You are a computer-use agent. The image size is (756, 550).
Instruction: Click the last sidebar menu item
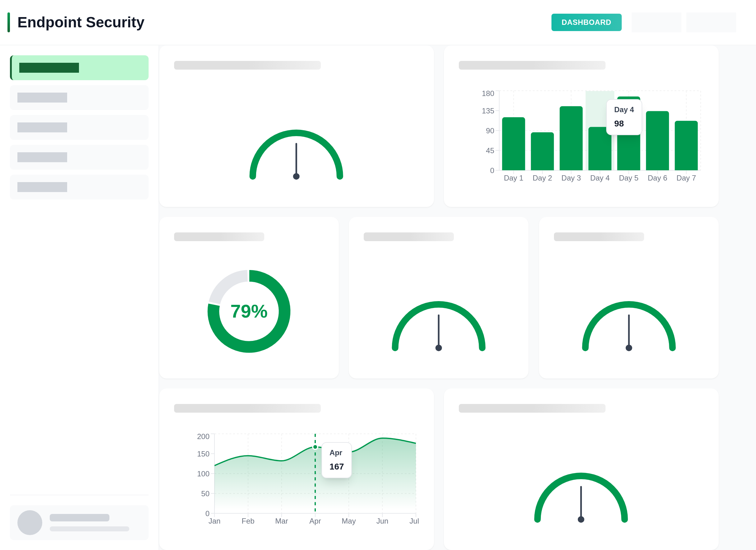pyautogui.click(x=79, y=187)
